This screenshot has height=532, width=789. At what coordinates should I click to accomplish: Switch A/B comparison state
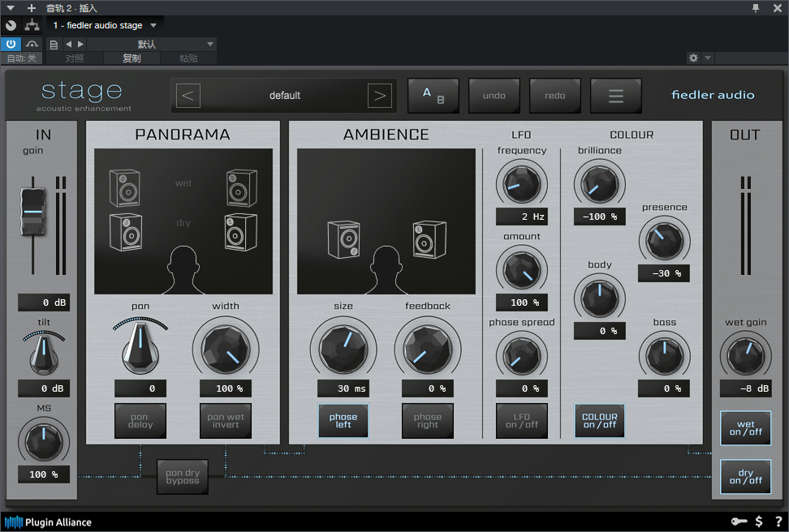click(433, 96)
